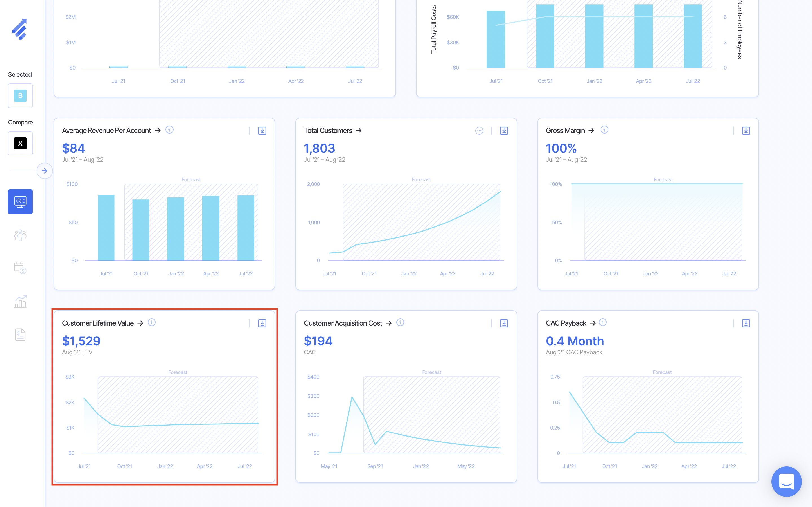This screenshot has width=812, height=507.
Task: Select the X scenario under Compare
Action: 20,144
